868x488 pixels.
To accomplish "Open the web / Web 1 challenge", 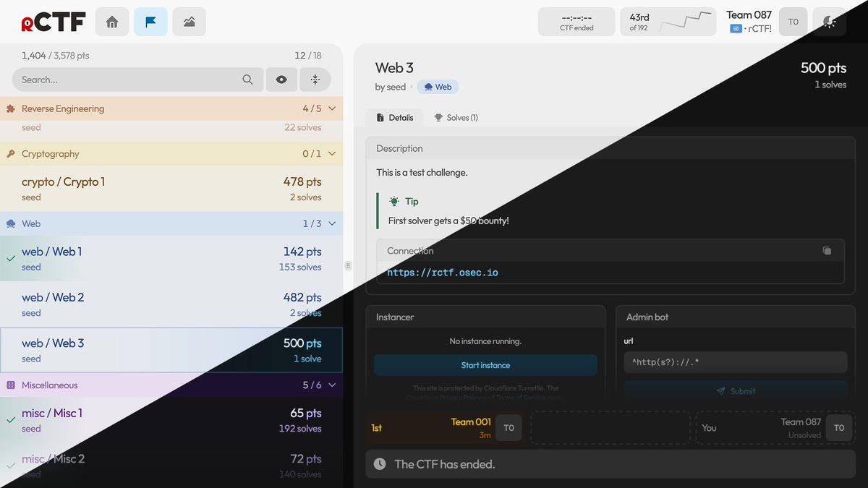I will click(x=171, y=258).
